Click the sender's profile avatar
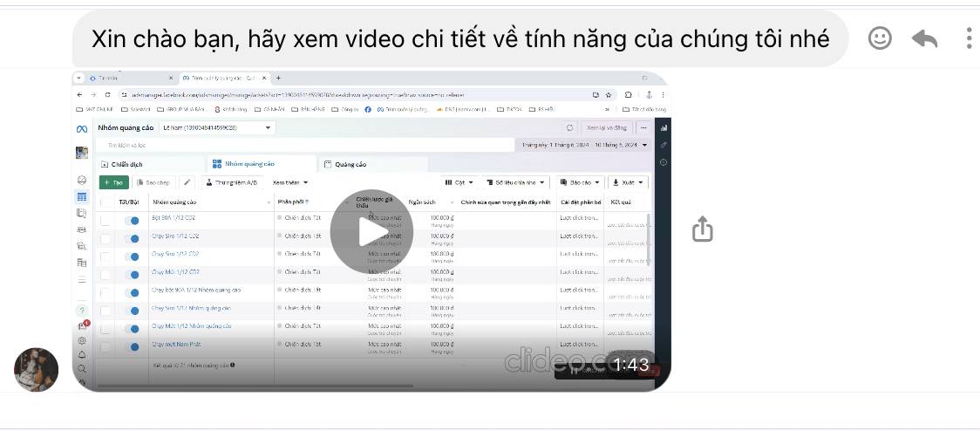This screenshot has width=980, height=431. pos(37,370)
